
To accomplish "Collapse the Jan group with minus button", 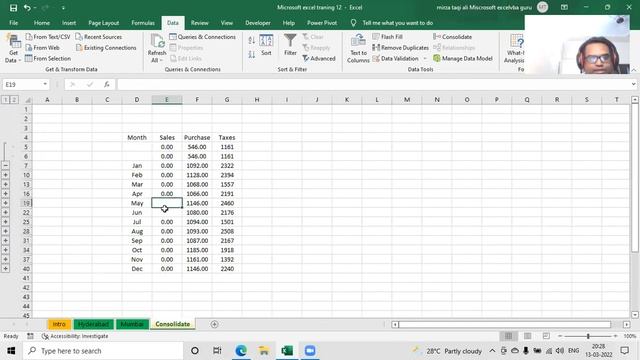I will click(5, 166).
